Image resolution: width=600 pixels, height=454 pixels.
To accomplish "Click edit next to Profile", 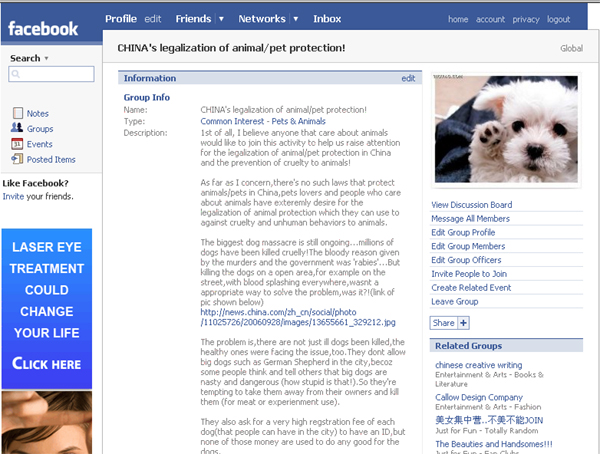I will click(153, 19).
